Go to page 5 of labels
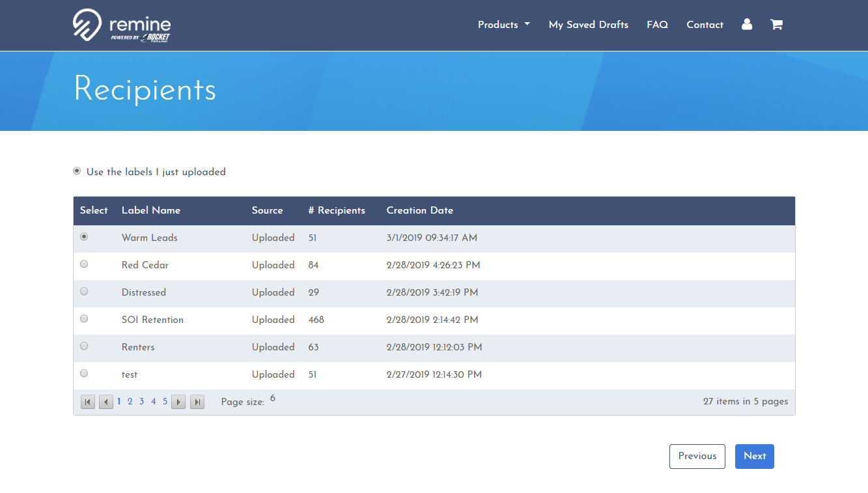The width and height of the screenshot is (868, 493). pyautogui.click(x=165, y=401)
